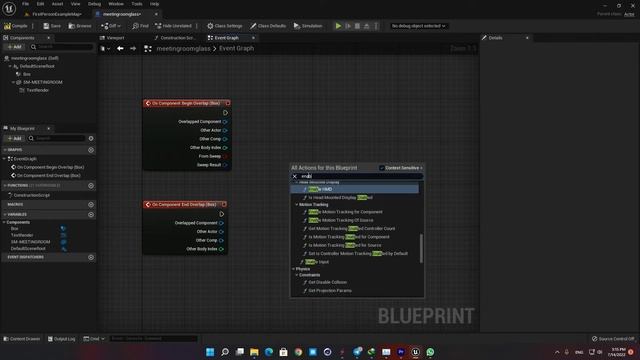
Task: Click the Eject icon in toolbar
Action: tap(367, 26)
